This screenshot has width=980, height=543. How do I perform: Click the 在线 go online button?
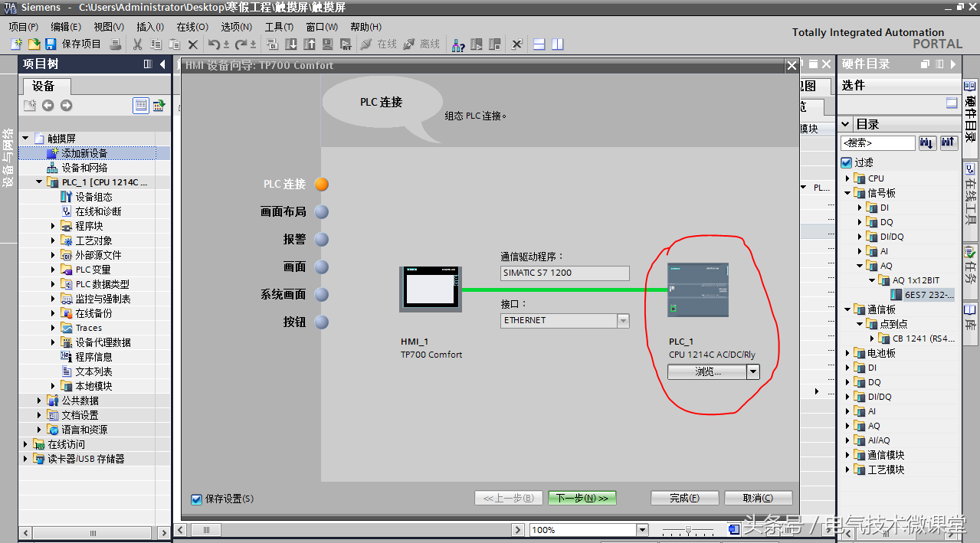tap(379, 44)
